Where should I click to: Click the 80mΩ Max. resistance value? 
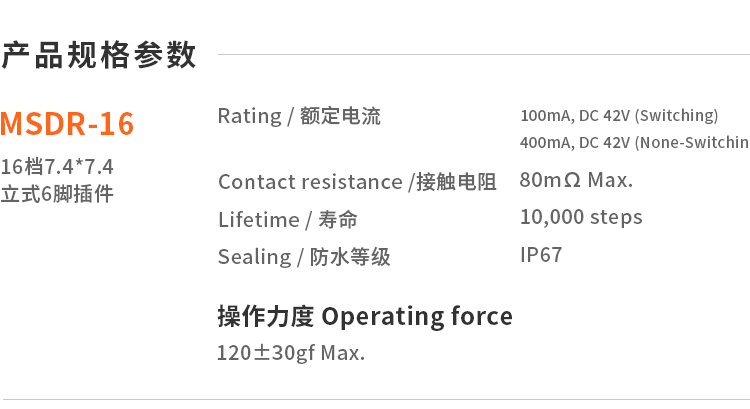coord(576,180)
